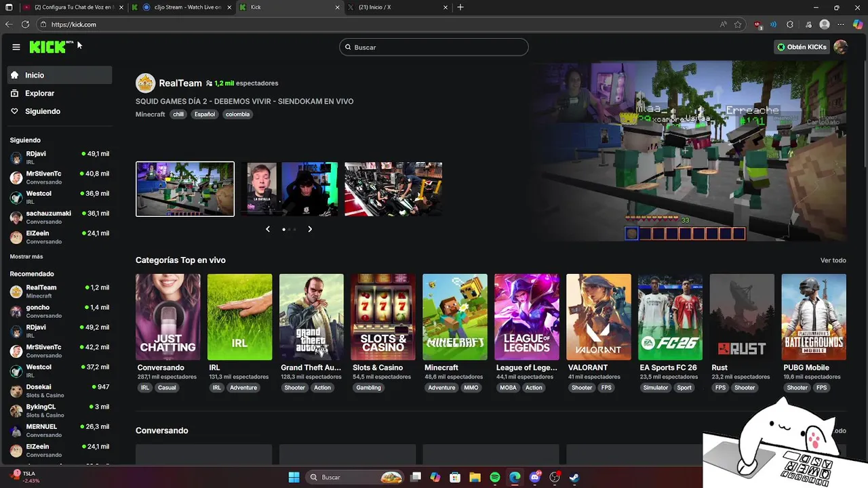
Task: Open Steam from the taskbar
Action: point(574,477)
